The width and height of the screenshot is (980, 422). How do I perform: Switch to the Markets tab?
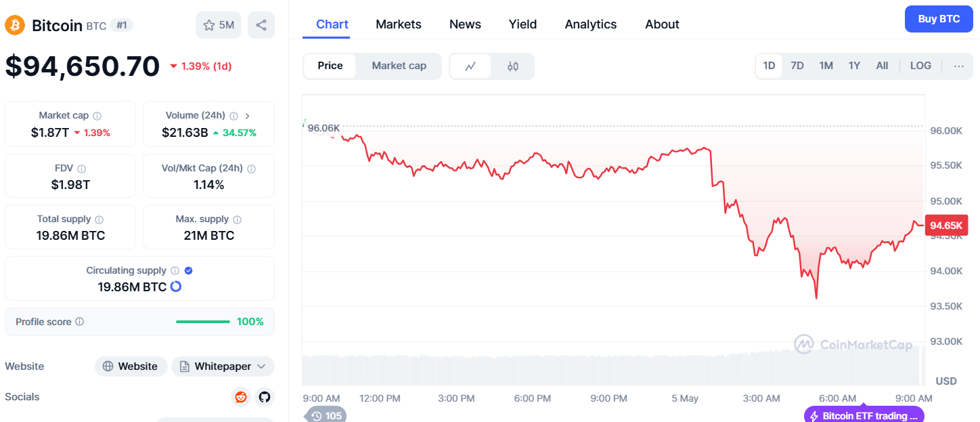[399, 24]
